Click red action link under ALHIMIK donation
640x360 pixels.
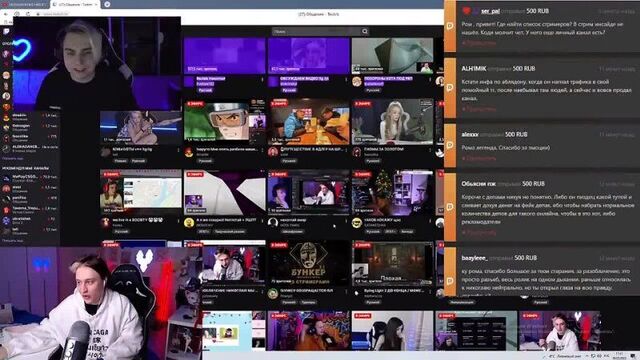(x=479, y=109)
